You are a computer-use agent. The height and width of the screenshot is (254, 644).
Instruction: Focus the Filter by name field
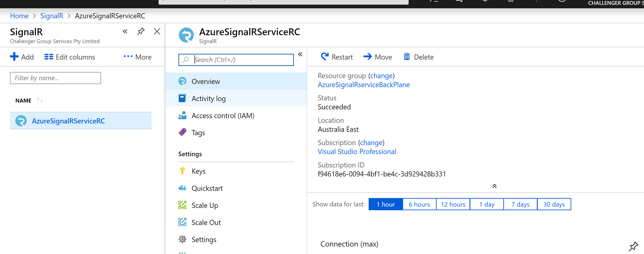pyautogui.click(x=55, y=78)
